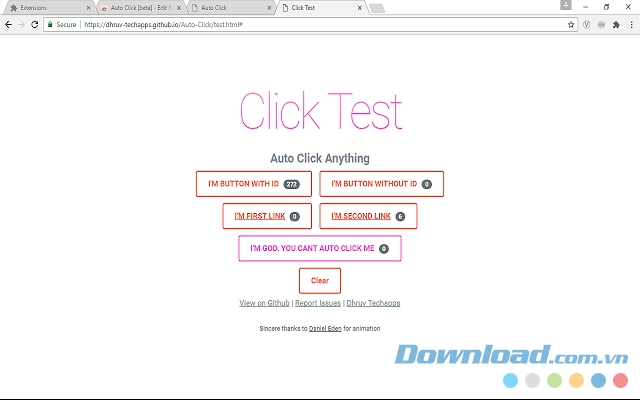Close the Auto Click tab
Screen dimensions: 640x400
click(269, 8)
